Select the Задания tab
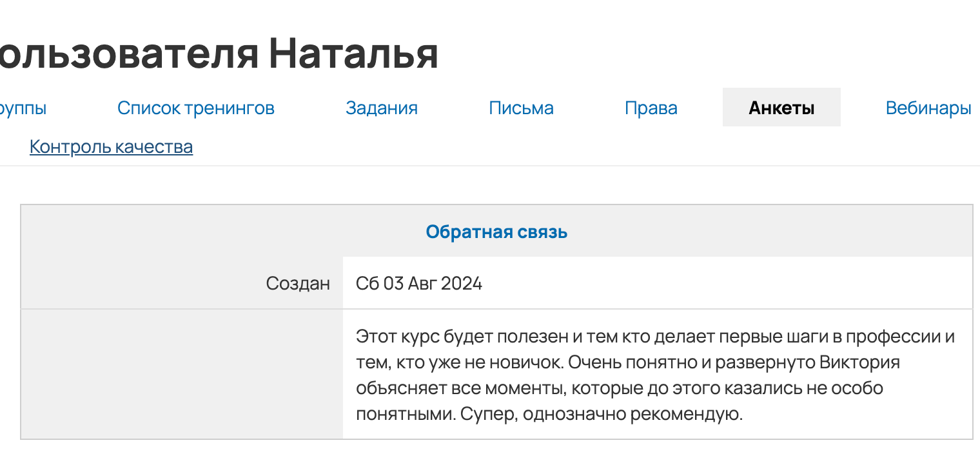Image resolution: width=980 pixels, height=467 pixels. (382, 108)
